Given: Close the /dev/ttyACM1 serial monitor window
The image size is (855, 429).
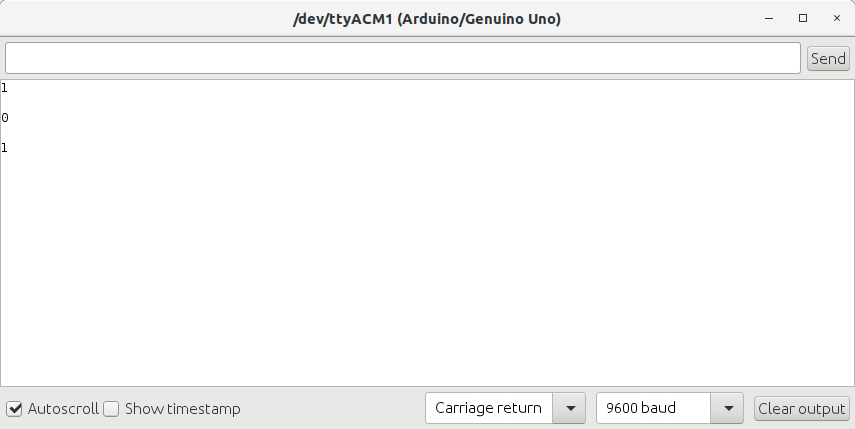Looking at the screenshot, I should click(x=836, y=18).
